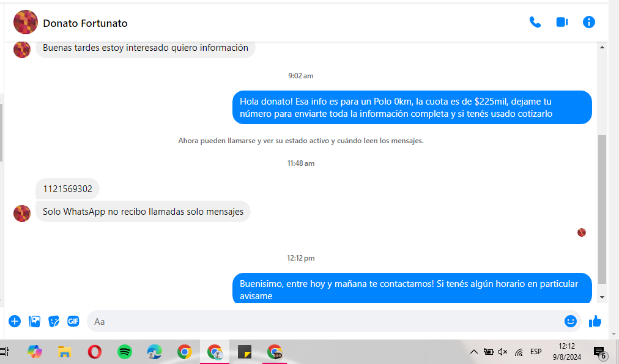Click the phone number message 1121569302
619x364 pixels.
[x=67, y=189]
